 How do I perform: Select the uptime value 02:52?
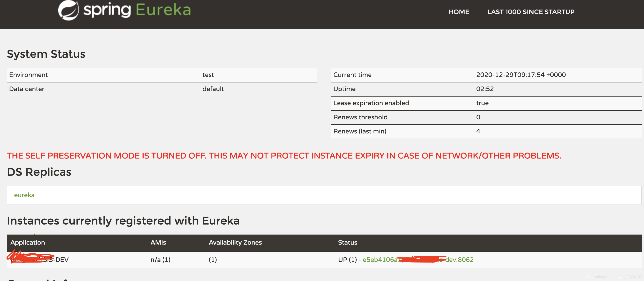tap(485, 89)
